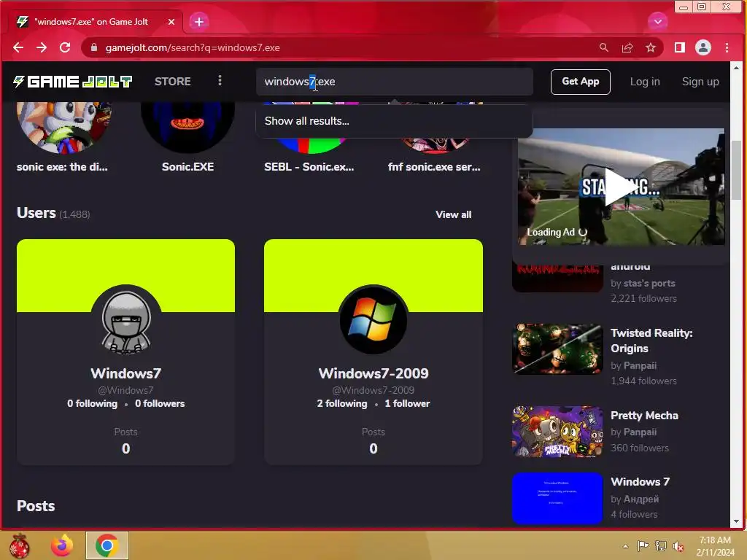Open the Twisted Reality: Origins title

651,341
